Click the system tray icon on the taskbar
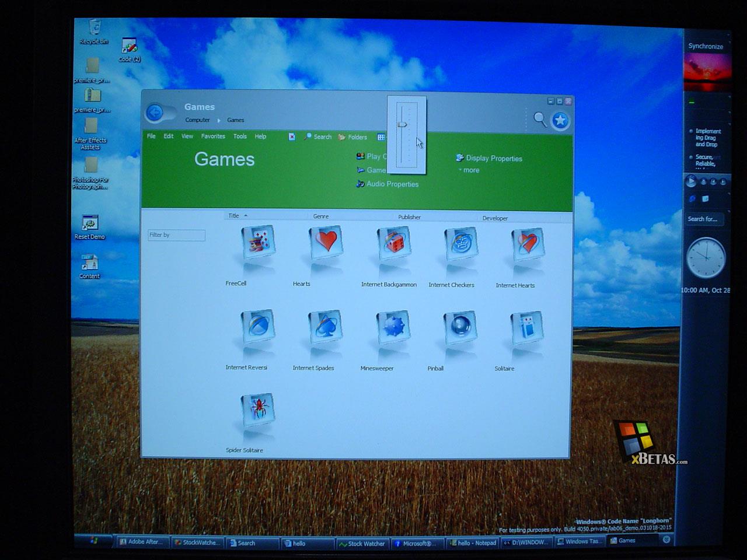Screen dimensions: 747x560 (x=666, y=540)
